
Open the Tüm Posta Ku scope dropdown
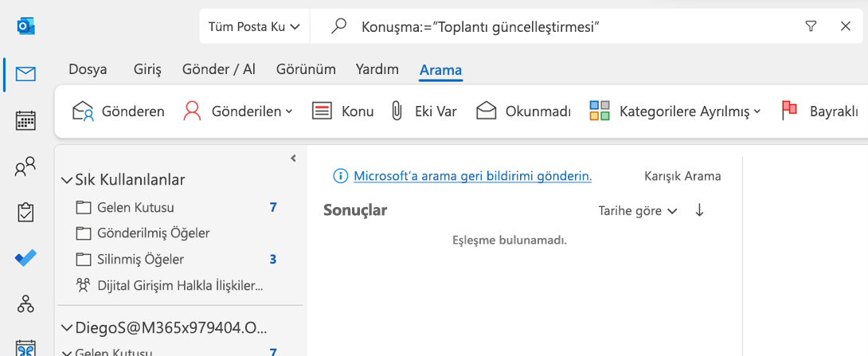click(255, 26)
